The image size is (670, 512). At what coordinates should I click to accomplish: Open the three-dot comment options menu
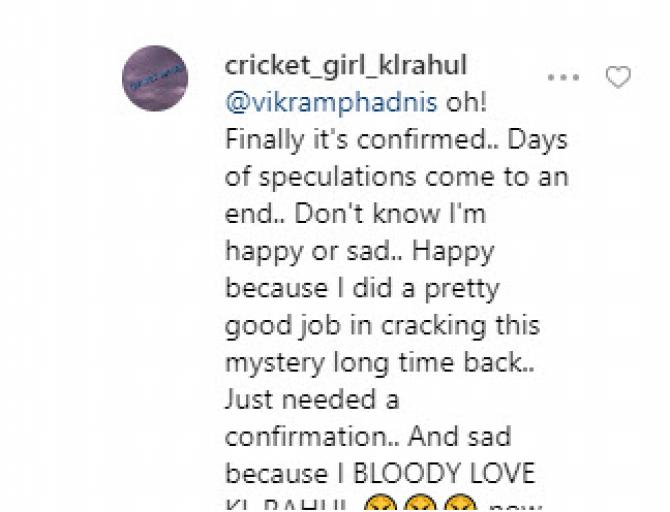564,77
